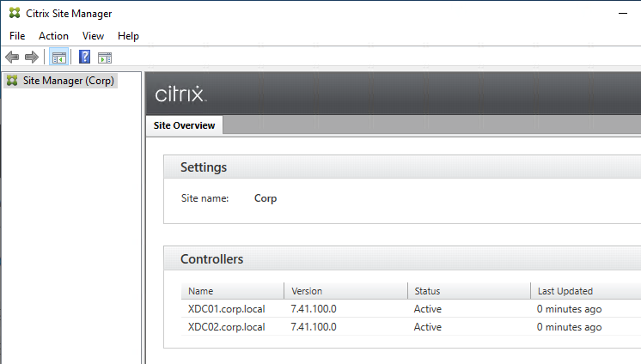
Task: Click the Forward arrow toolbar icon
Action: point(32,58)
